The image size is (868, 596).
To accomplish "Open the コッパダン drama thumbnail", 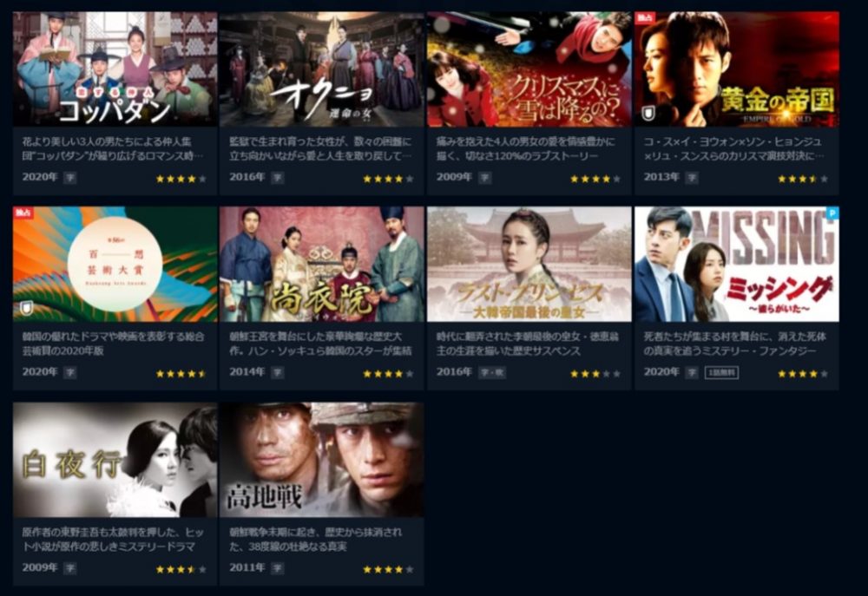I will pyautogui.click(x=115, y=69).
